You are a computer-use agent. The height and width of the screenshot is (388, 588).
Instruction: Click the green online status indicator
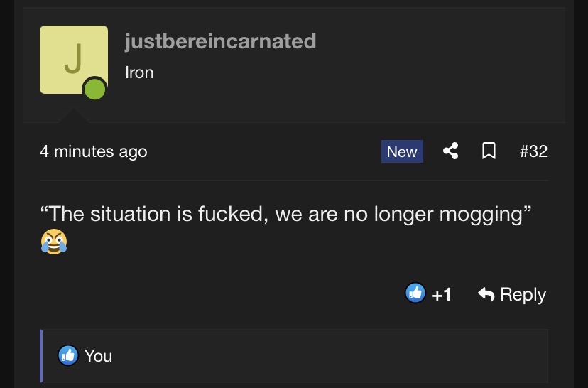[x=94, y=90]
